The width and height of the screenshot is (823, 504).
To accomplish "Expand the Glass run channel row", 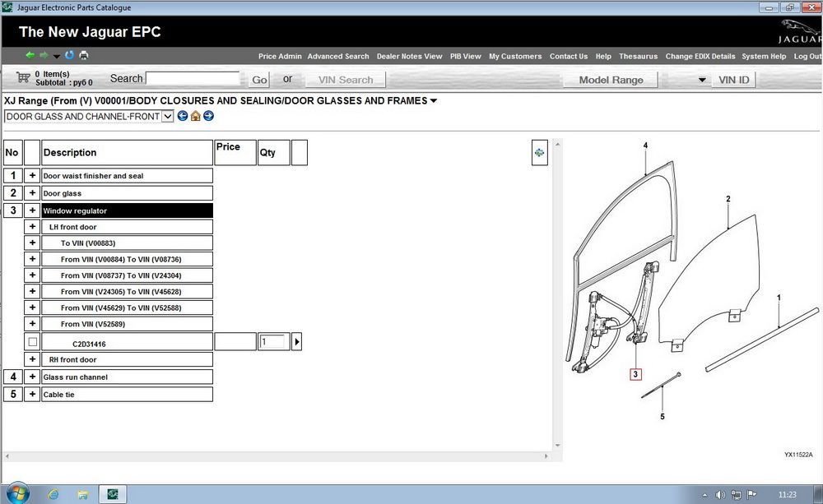I will click(32, 377).
